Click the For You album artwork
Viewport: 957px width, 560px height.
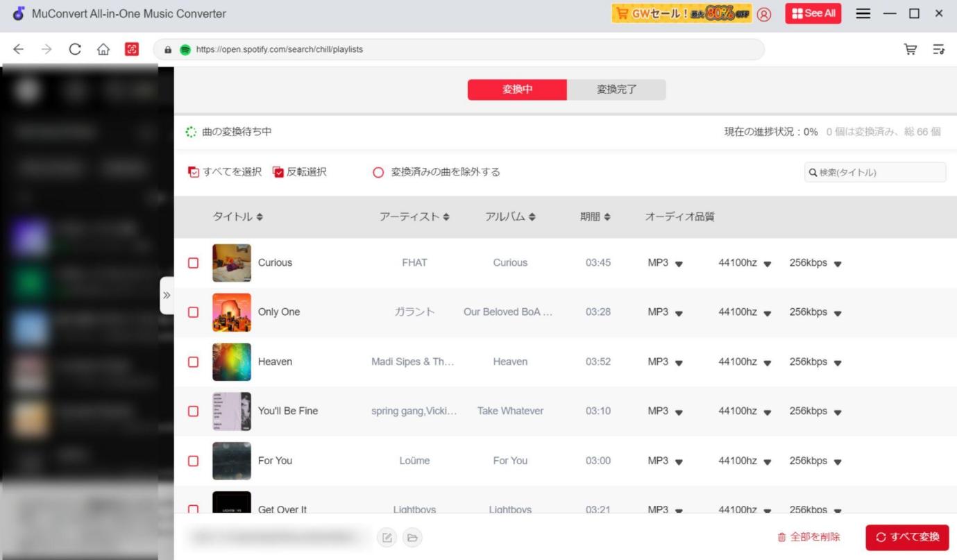click(x=232, y=461)
